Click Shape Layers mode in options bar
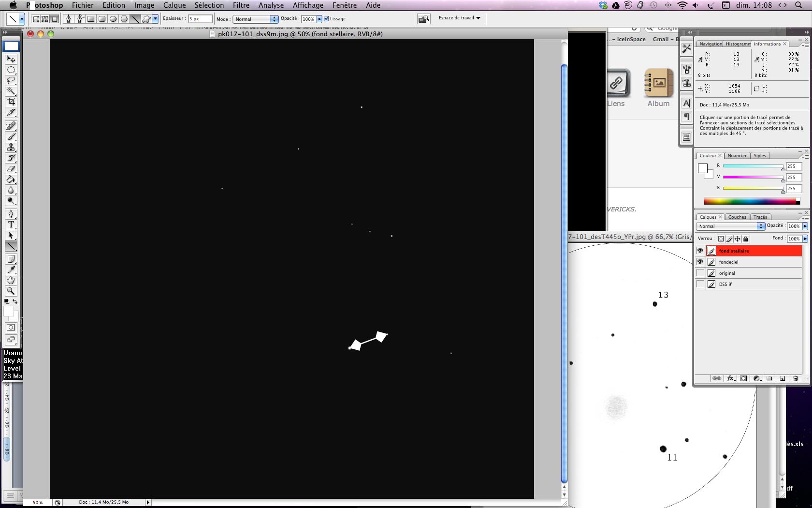Image resolution: width=812 pixels, height=508 pixels. [35, 19]
